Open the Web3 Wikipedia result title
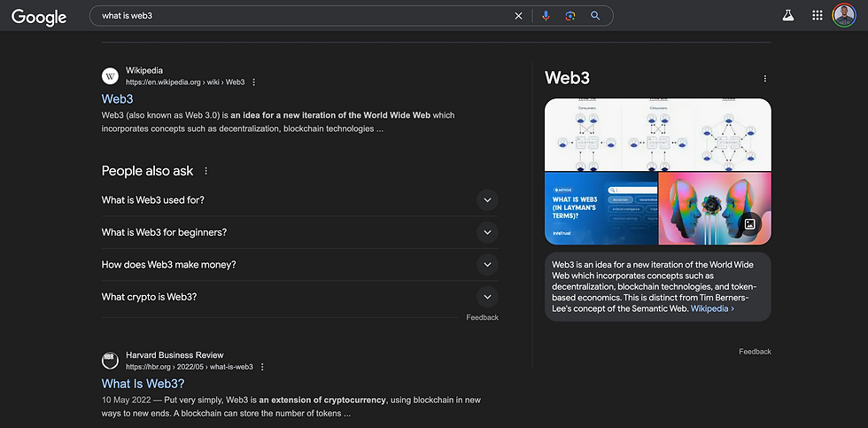Screen dimensions: 868x428 [117, 98]
